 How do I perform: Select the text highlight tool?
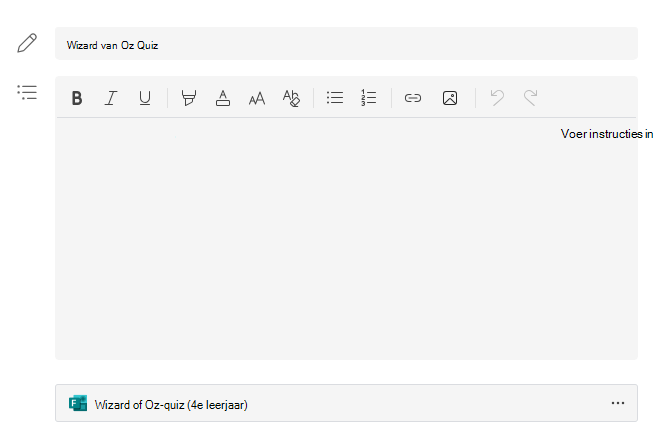(189, 98)
